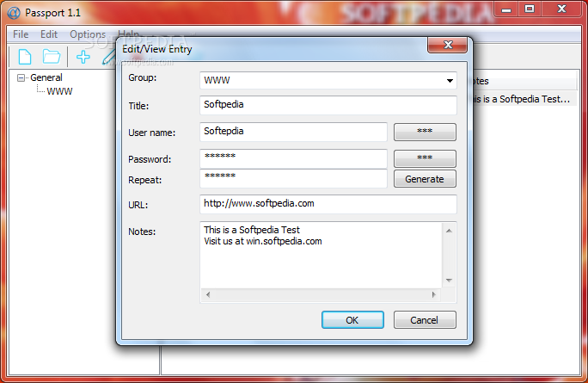Image resolution: width=588 pixels, height=383 pixels.
Task: Click the Notes horizontal scrollbar right arrow
Action: coord(434,294)
